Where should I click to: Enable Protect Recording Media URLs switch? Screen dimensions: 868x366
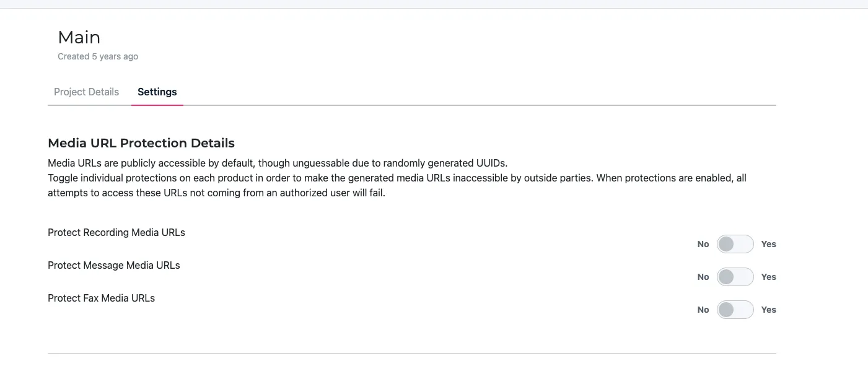735,244
